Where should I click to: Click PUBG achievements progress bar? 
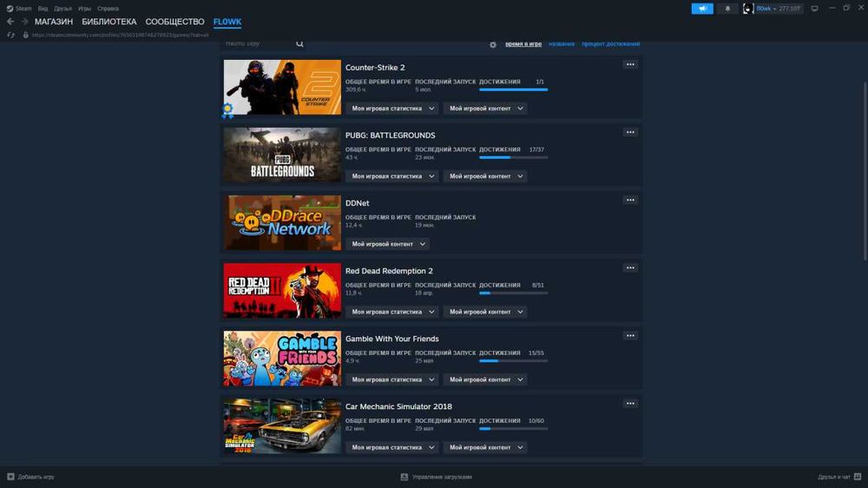(x=513, y=157)
